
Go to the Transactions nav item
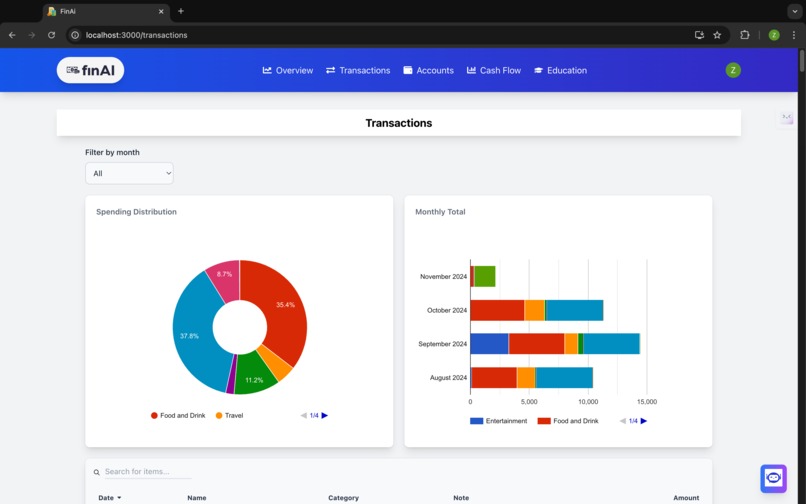point(358,70)
